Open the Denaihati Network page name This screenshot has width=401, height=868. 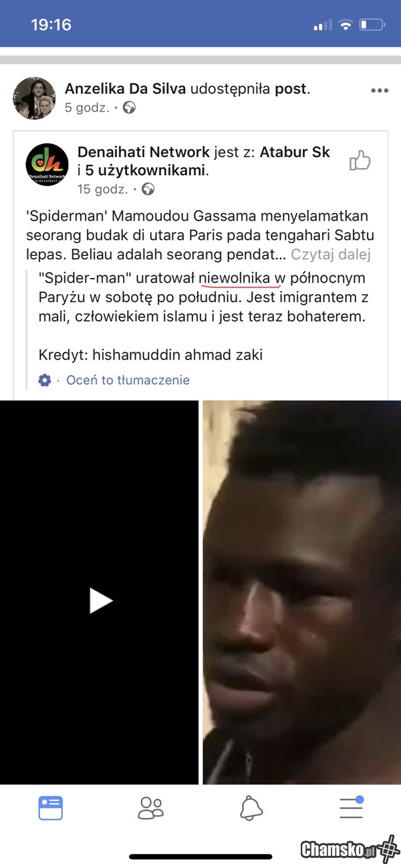click(144, 152)
